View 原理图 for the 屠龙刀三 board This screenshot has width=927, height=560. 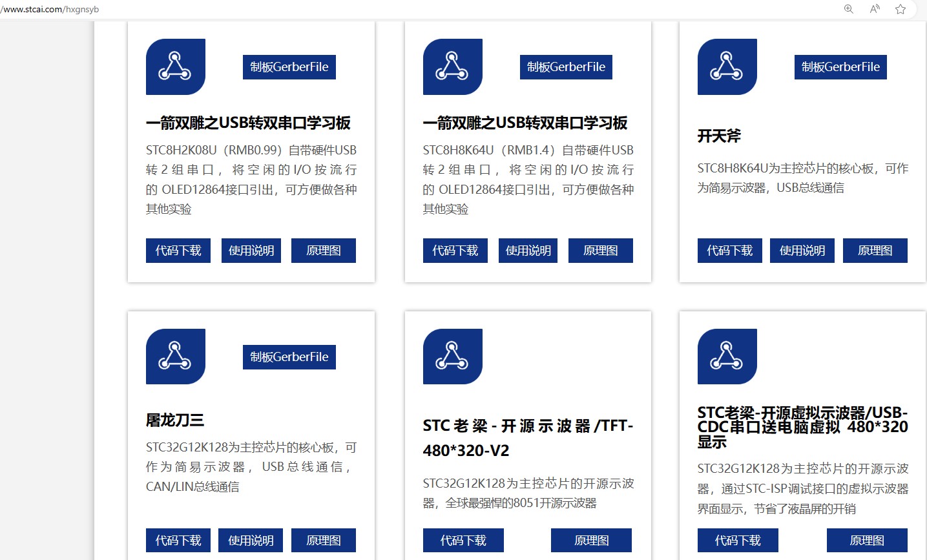[x=324, y=541]
